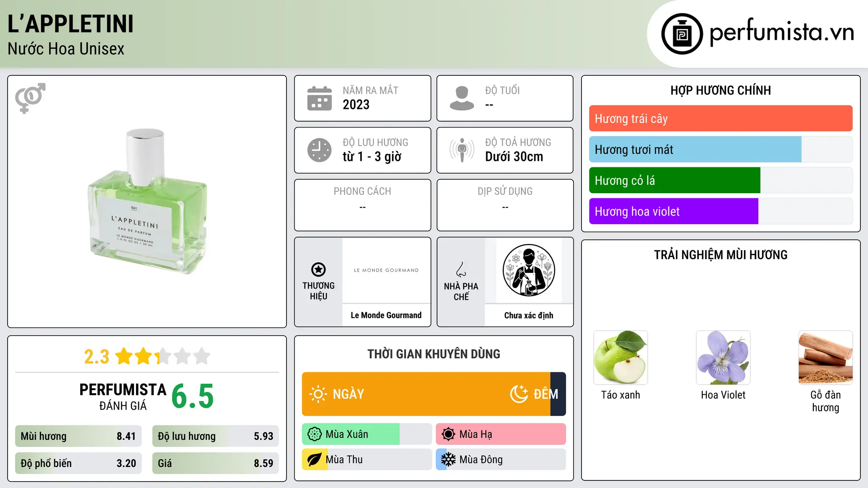Click the longevity value từ 1 - 3 giờ
The width and height of the screenshot is (868, 488).
pyautogui.click(x=372, y=157)
